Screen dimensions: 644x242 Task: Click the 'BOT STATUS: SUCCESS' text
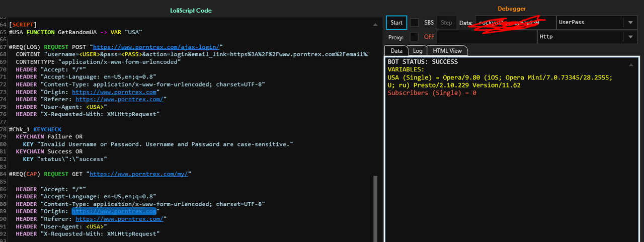423,62
